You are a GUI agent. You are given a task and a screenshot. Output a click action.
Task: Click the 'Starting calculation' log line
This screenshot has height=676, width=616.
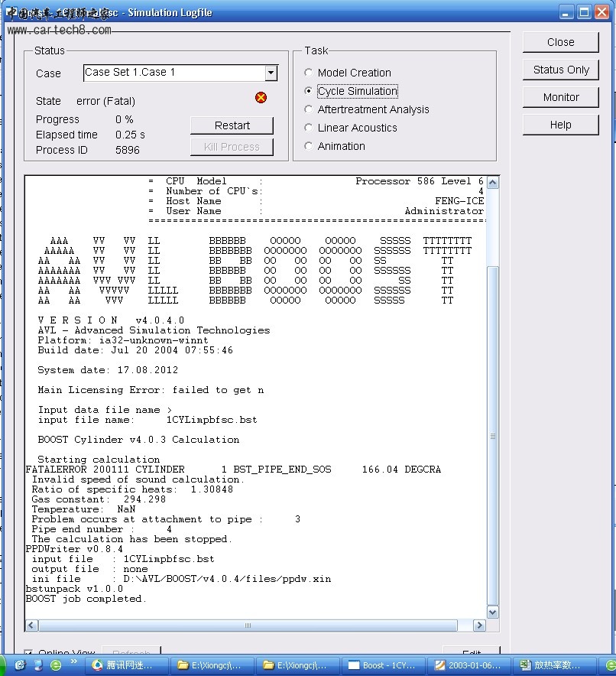(x=99, y=460)
